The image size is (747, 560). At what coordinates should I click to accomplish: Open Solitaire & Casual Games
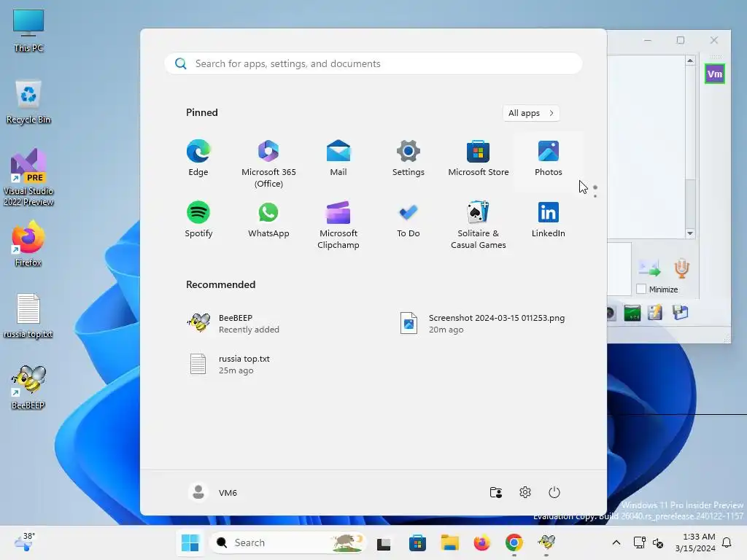pos(479,225)
